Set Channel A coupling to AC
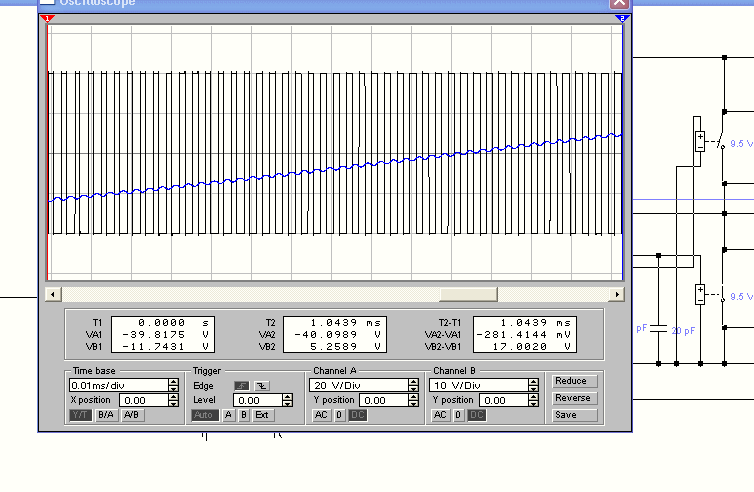Image resolution: width=754 pixels, height=492 pixels. [x=321, y=415]
